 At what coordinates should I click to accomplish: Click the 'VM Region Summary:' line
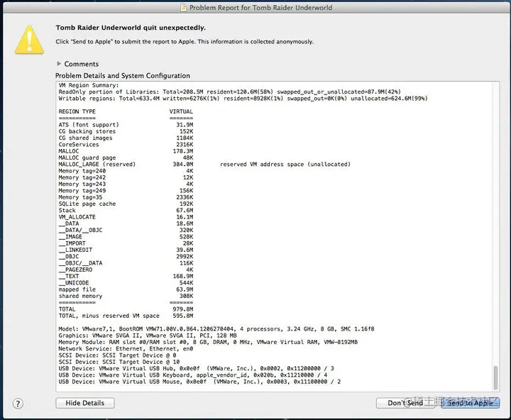[x=89, y=85]
